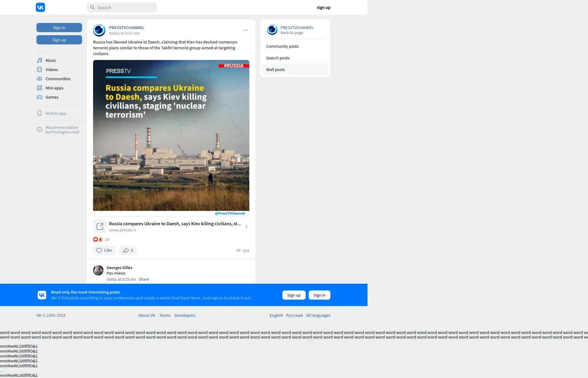Click Sign up in the blue banner
588x378 pixels.
click(294, 295)
